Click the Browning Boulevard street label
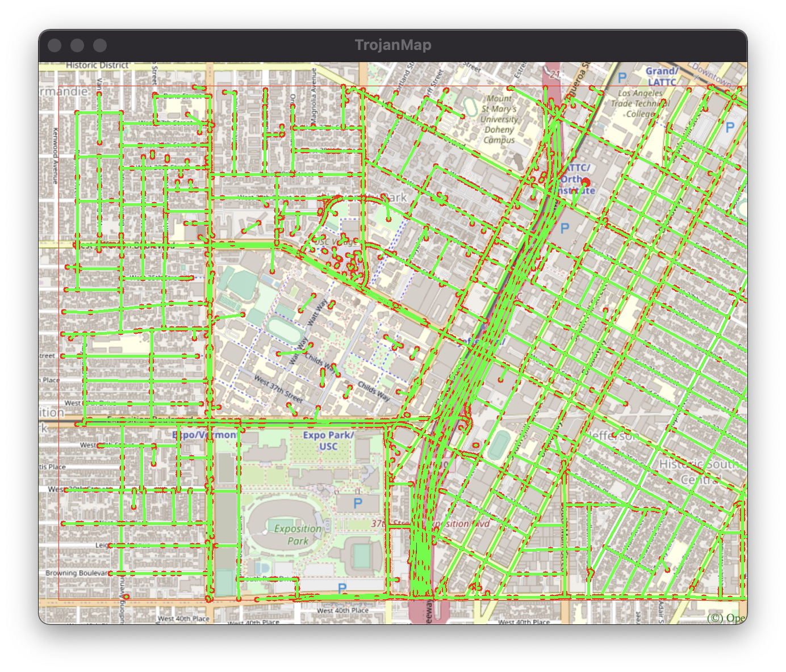The image size is (786, 672). point(77,573)
